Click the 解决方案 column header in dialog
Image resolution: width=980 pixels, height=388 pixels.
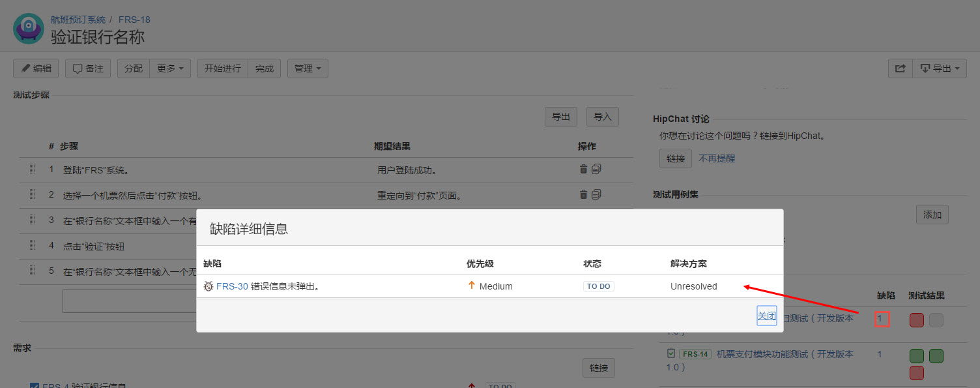click(689, 263)
